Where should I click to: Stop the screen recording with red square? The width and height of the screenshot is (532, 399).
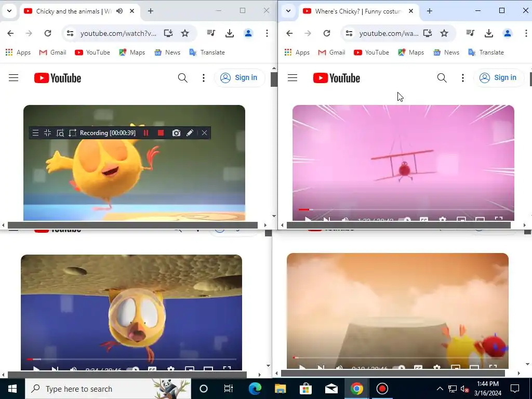pyautogui.click(x=161, y=133)
